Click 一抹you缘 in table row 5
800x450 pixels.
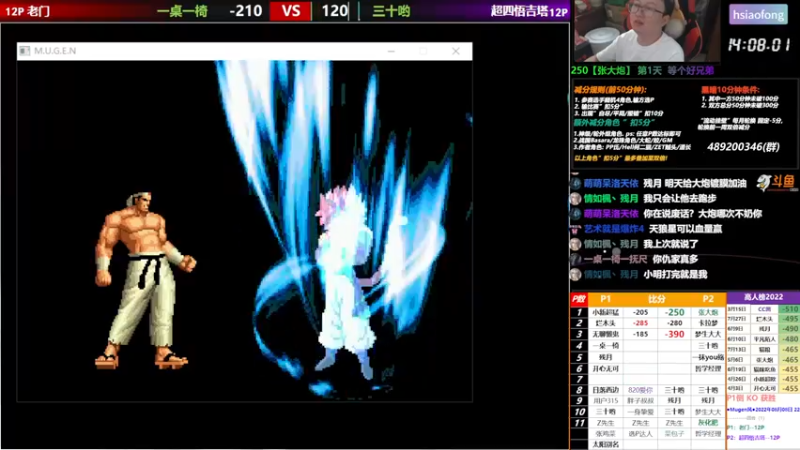708,357
